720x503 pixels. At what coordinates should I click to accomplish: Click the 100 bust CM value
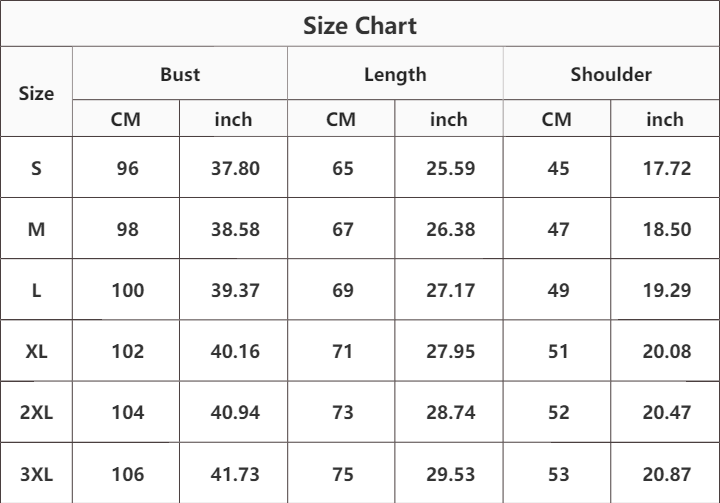click(128, 291)
